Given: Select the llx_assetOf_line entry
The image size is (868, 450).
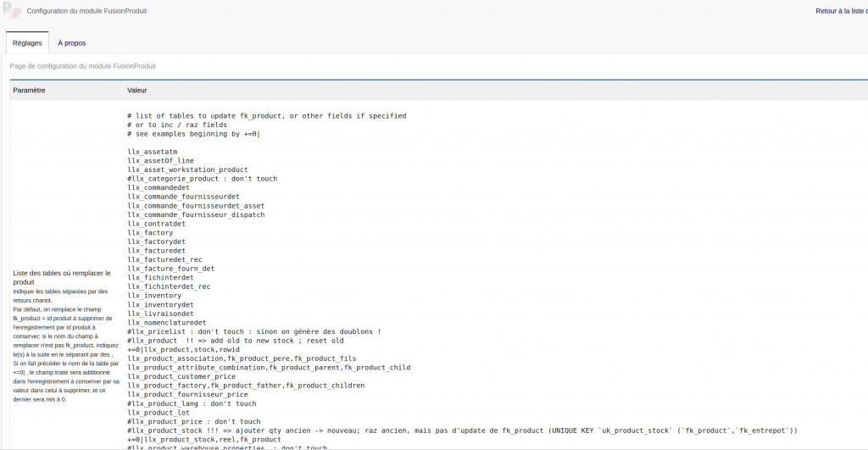Looking at the screenshot, I should [160, 160].
